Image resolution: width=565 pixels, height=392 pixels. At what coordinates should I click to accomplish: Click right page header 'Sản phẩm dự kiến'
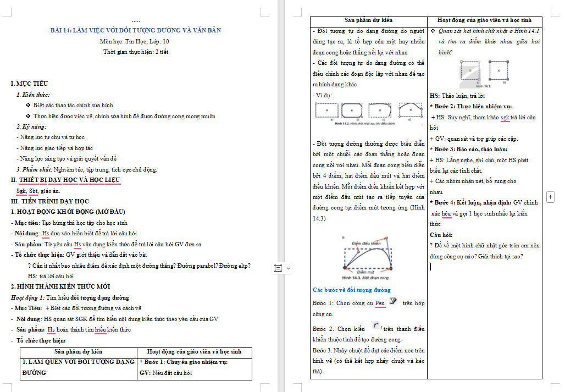click(x=368, y=20)
